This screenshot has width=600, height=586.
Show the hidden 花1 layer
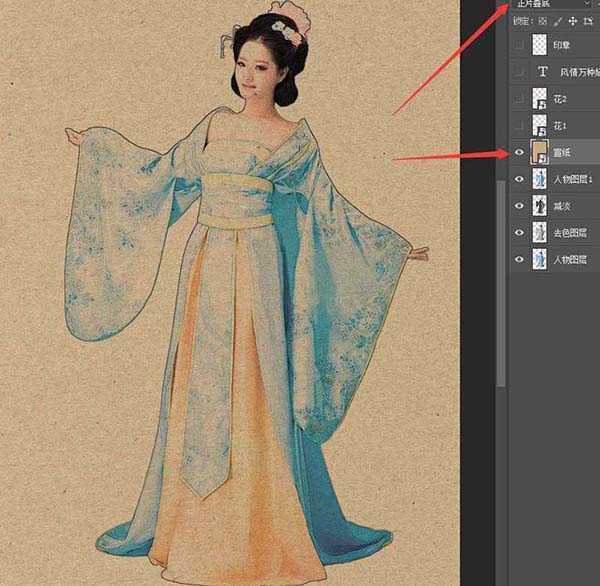click(517, 126)
